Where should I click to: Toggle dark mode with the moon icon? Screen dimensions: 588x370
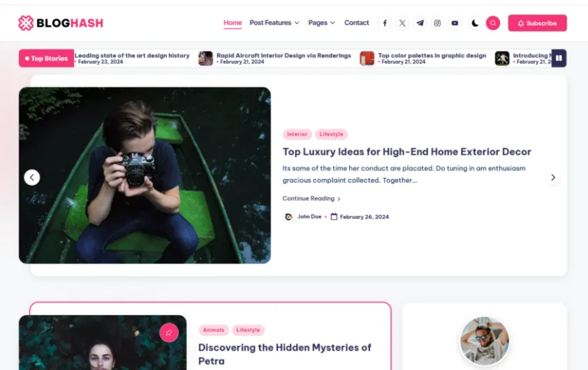[x=475, y=23]
